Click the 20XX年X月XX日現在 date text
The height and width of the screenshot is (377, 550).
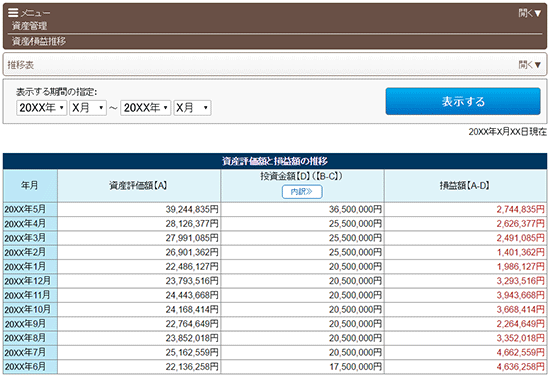coord(507,132)
